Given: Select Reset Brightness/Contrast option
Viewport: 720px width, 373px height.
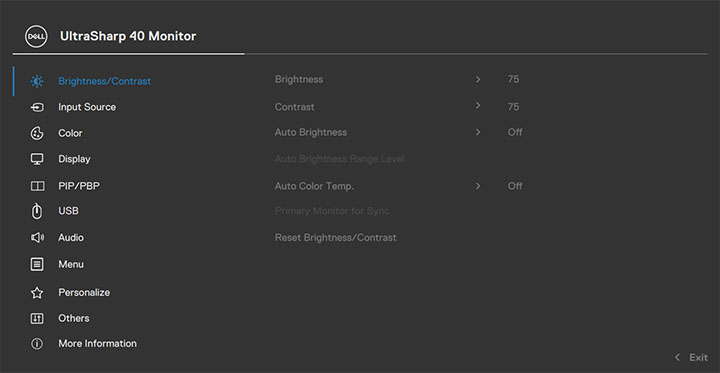Looking at the screenshot, I should tap(335, 237).
